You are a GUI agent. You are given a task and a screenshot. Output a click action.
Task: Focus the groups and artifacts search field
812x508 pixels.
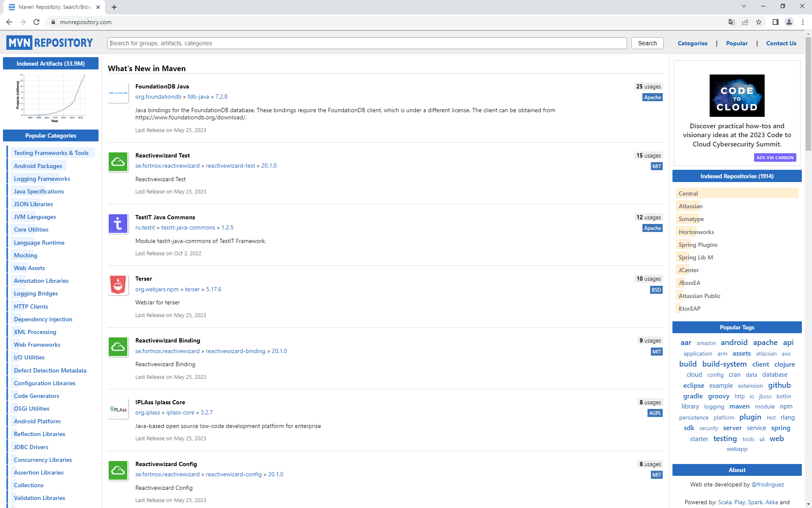pyautogui.click(x=367, y=43)
